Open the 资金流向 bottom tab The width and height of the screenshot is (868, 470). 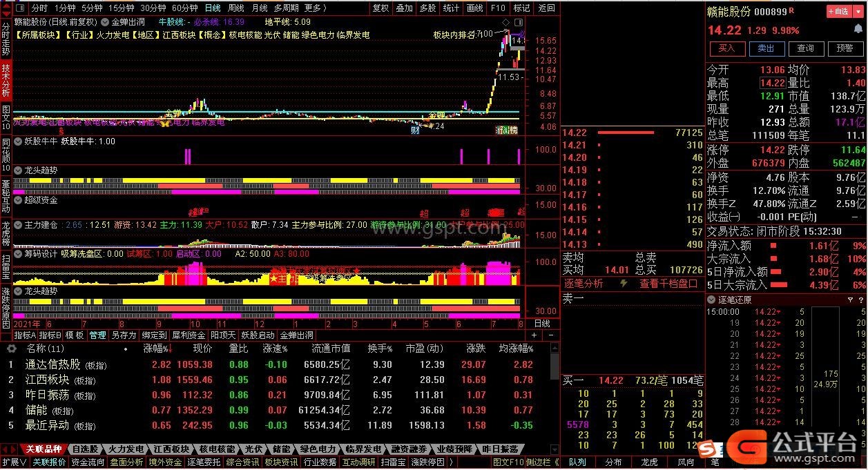click(88, 462)
